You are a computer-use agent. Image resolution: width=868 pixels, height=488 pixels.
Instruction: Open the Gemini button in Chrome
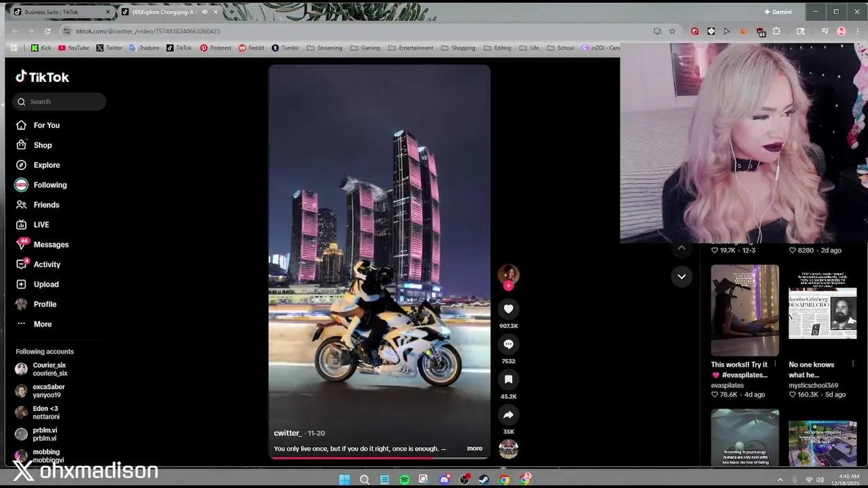point(778,12)
